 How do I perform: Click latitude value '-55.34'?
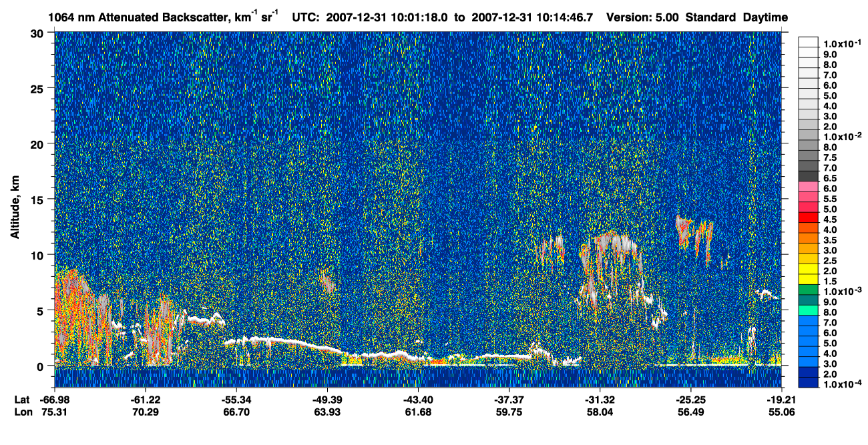(236, 400)
